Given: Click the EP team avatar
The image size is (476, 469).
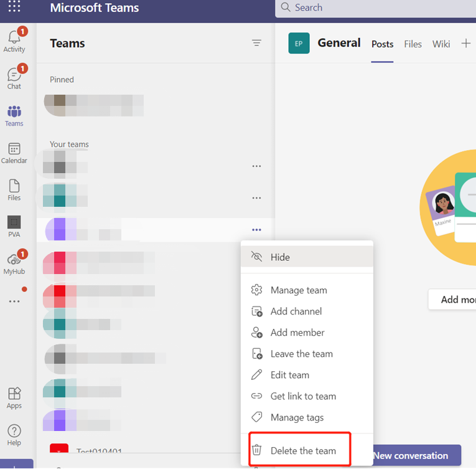Looking at the screenshot, I should [299, 43].
